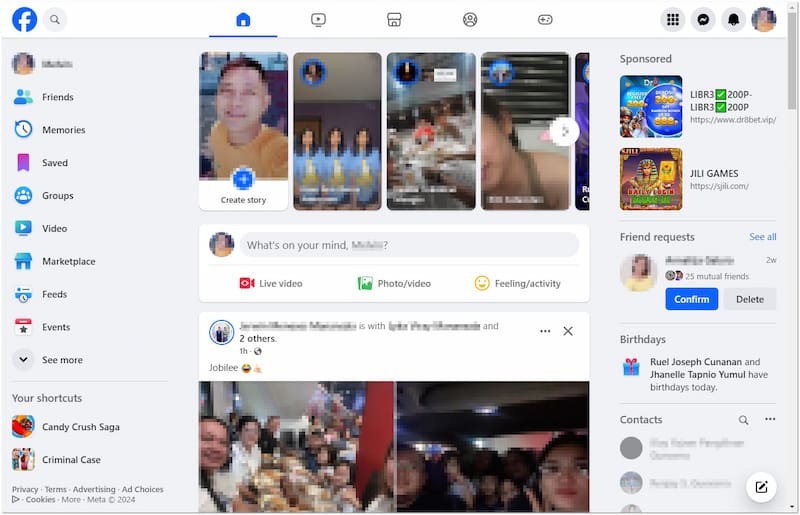Open See all friend requests link
The height and width of the screenshot is (515, 800).
click(x=762, y=237)
